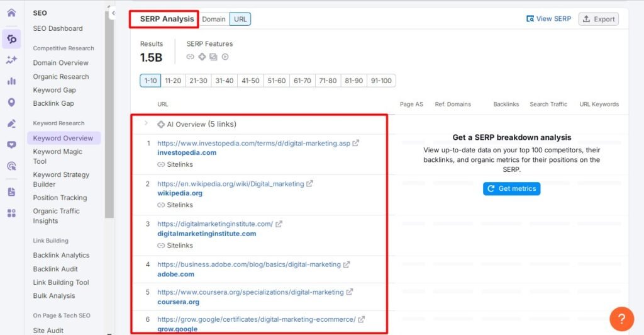The width and height of the screenshot is (644, 335).
Task: Click the Get metrics button
Action: [x=512, y=189]
